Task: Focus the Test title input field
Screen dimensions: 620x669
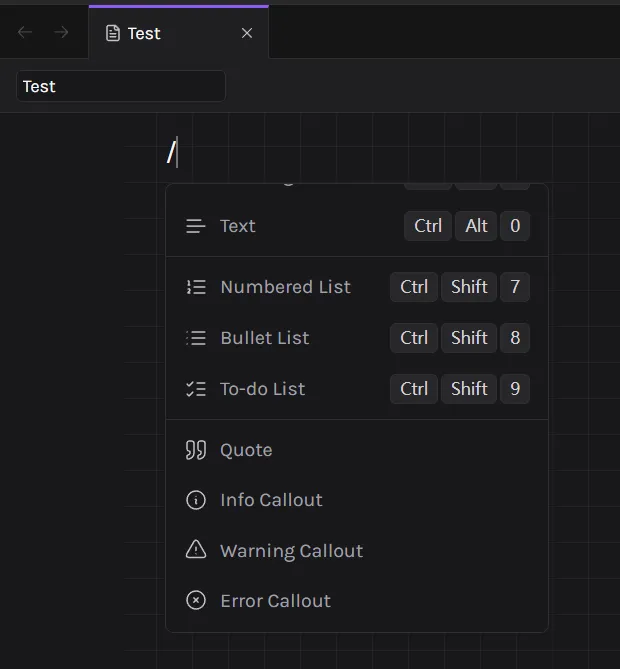Action: click(x=120, y=86)
